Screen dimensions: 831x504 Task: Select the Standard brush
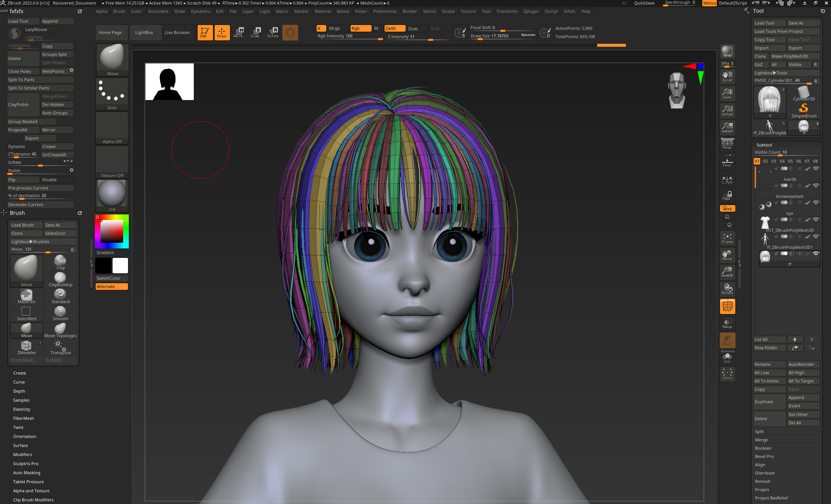pos(60,296)
